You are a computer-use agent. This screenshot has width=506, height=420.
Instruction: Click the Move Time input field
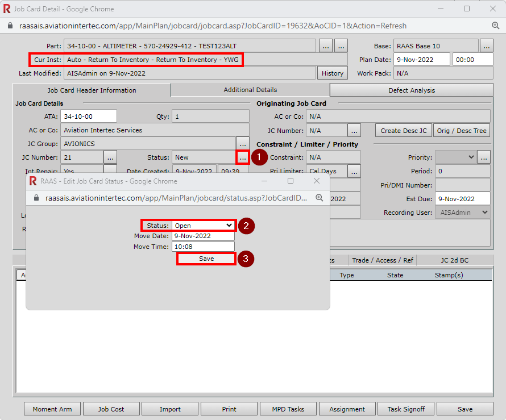(203, 247)
